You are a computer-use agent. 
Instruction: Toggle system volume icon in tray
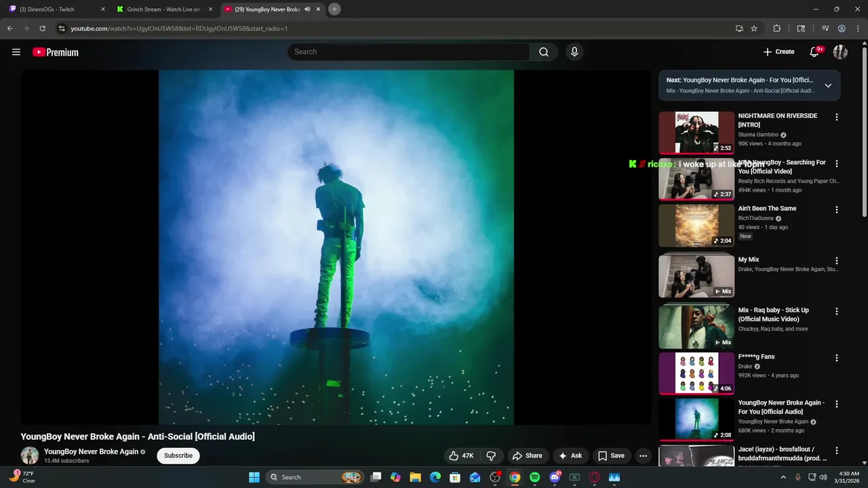823,477
